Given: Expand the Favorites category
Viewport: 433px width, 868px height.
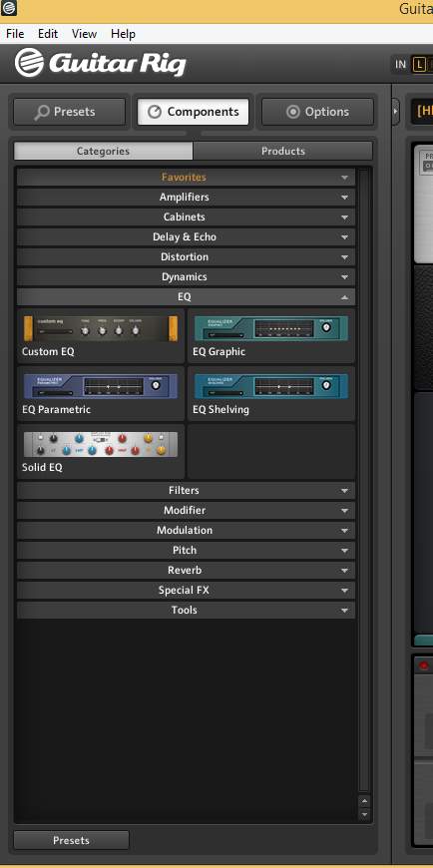Looking at the screenshot, I should point(186,178).
